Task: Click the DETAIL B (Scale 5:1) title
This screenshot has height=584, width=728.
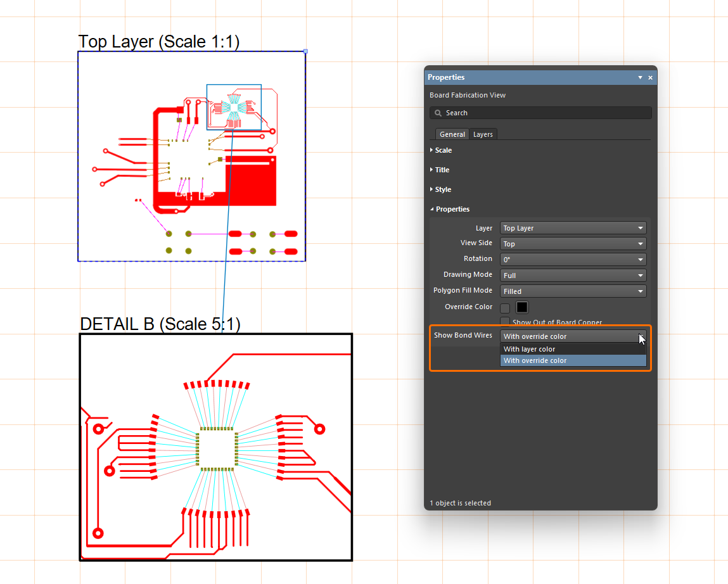Action: (x=160, y=324)
